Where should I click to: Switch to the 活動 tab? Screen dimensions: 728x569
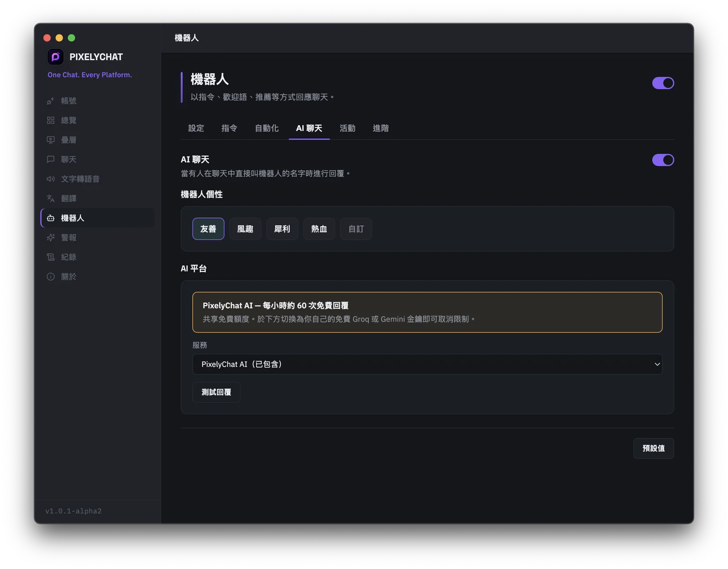coord(348,128)
